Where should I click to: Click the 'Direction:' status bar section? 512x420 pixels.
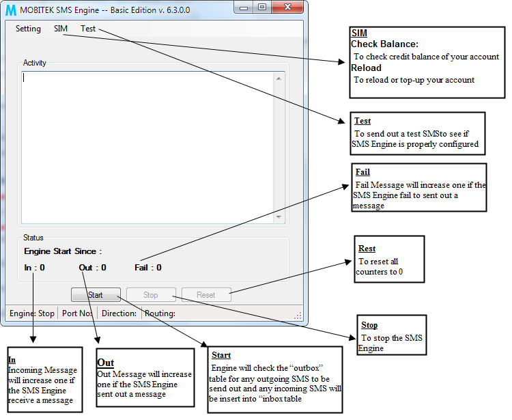pos(119,314)
